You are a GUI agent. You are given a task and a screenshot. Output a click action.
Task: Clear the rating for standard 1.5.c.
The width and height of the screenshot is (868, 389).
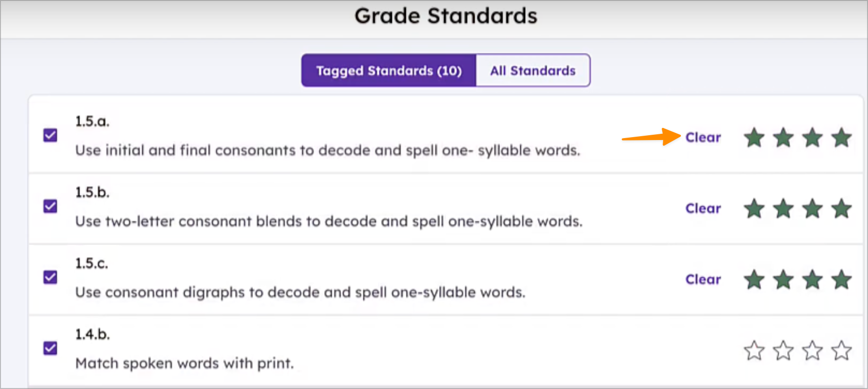(703, 279)
